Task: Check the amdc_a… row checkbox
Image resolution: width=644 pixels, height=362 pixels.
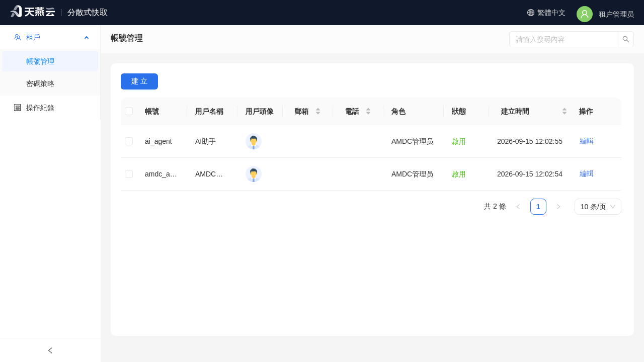Action: click(129, 174)
